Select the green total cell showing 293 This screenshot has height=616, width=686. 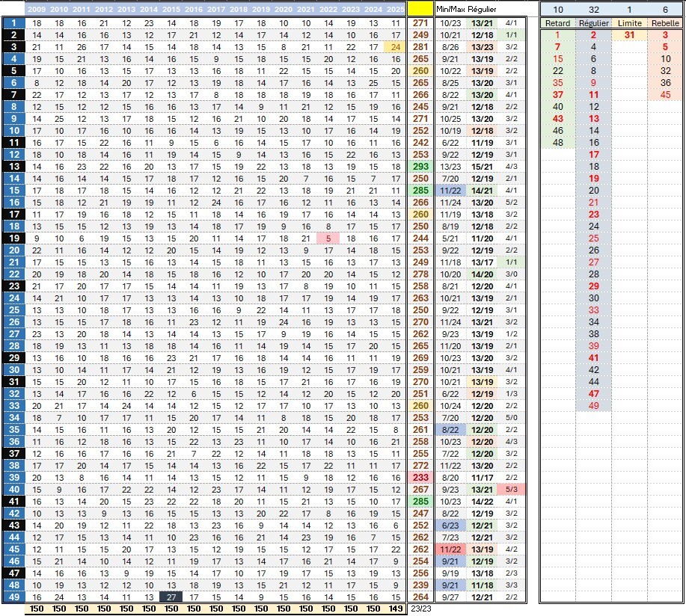pyautogui.click(x=420, y=166)
